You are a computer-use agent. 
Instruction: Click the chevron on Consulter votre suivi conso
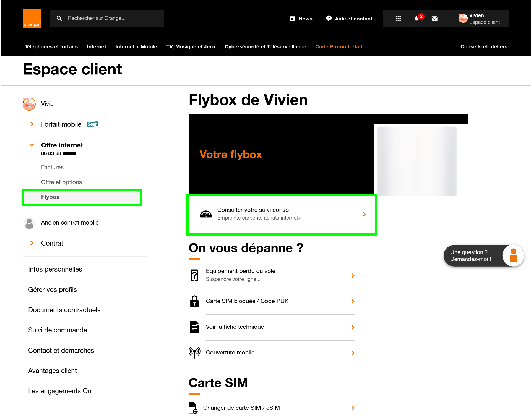coord(364,214)
